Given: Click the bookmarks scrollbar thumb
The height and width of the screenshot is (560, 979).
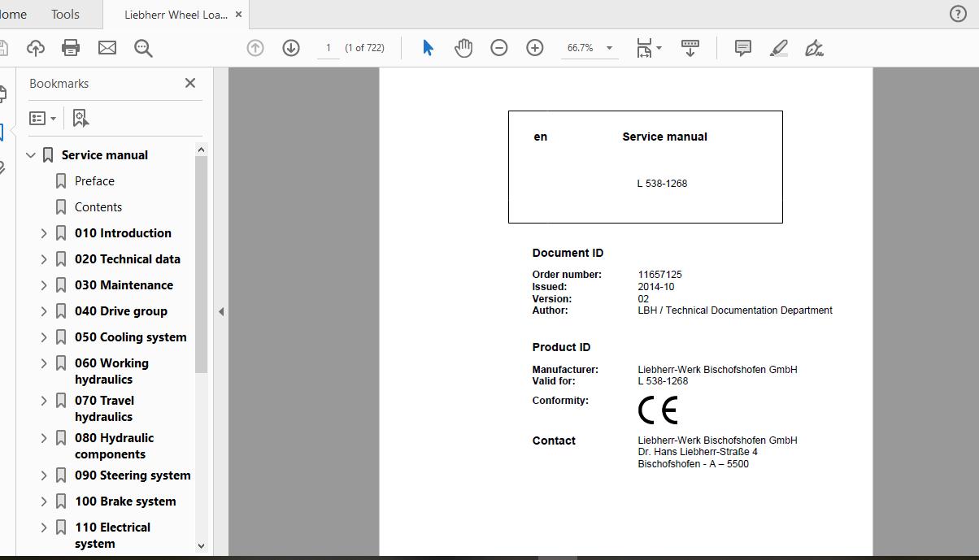Looking at the screenshot, I should [x=201, y=264].
